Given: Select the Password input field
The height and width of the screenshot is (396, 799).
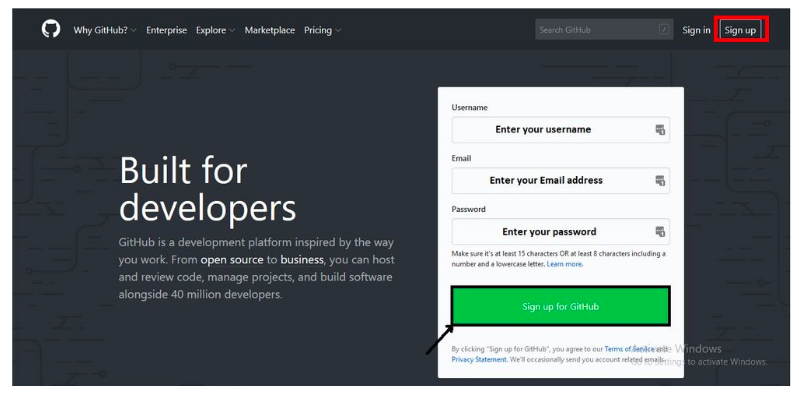Looking at the screenshot, I should [x=561, y=232].
